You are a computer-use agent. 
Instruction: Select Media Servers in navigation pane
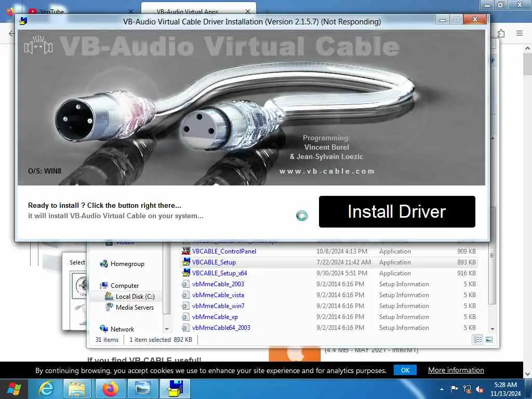[x=135, y=308]
